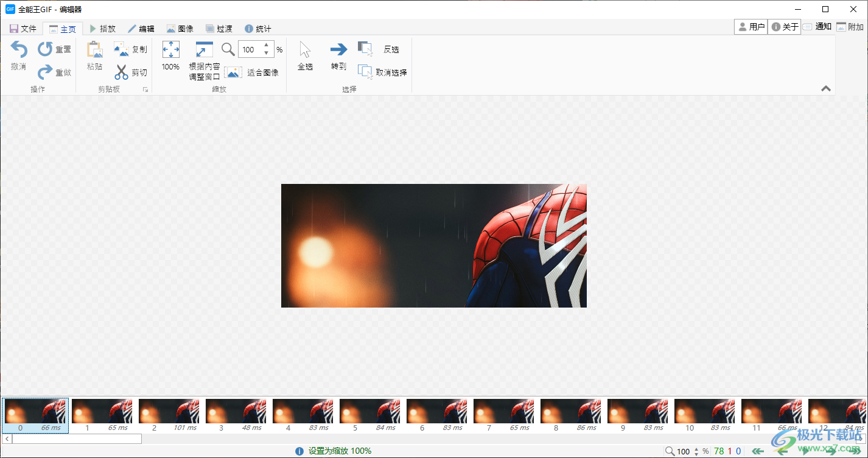The height and width of the screenshot is (458, 868).
Task: Switch to the Playback (播放) tab
Action: [102, 29]
